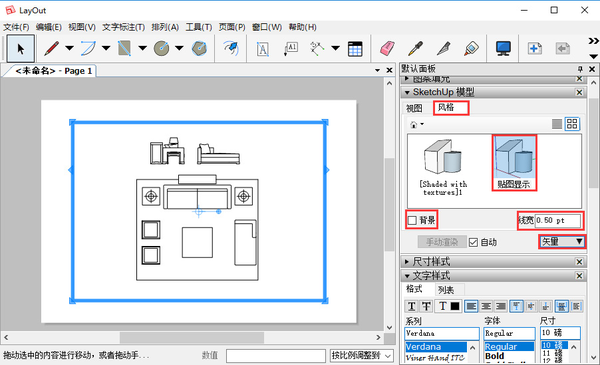
Task: Pick the Dimension tool
Action: tap(317, 49)
